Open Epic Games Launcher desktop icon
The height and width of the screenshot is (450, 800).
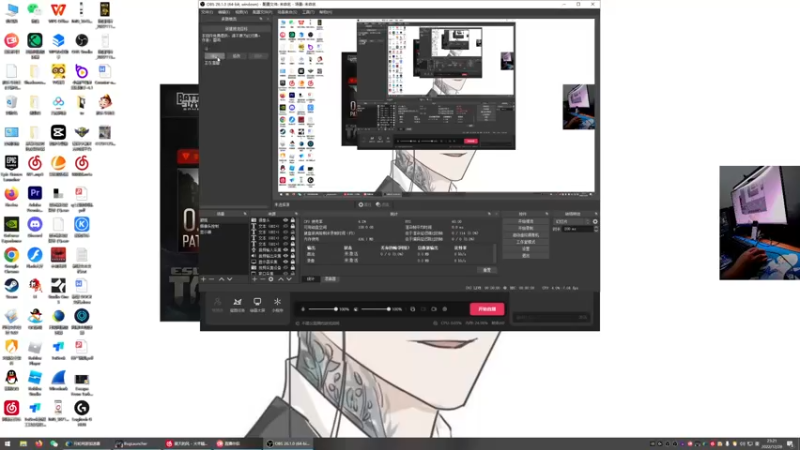coord(11,167)
